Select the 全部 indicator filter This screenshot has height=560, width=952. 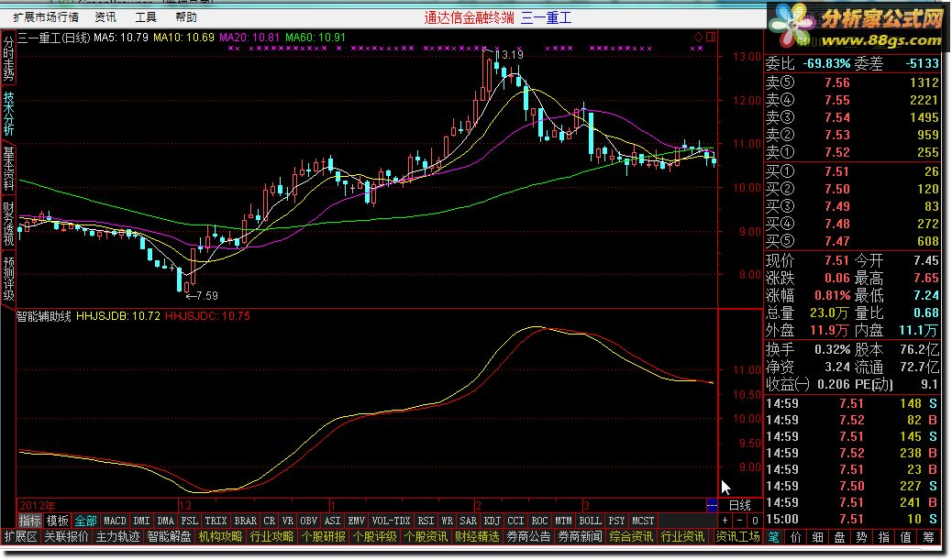(x=85, y=521)
